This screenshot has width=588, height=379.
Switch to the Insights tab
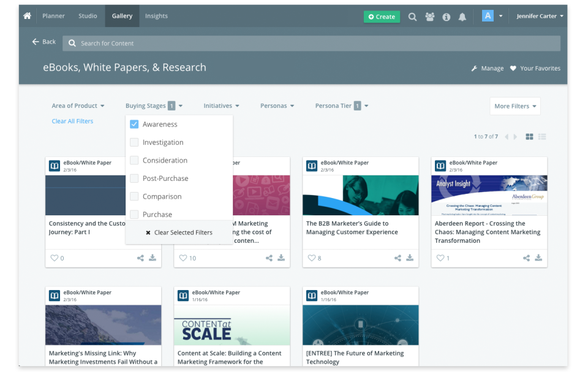[x=156, y=16]
